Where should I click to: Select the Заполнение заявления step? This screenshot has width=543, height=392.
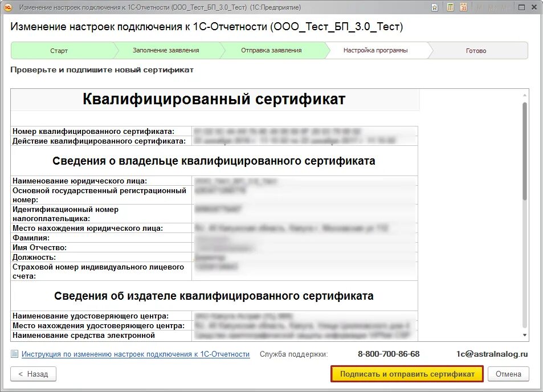tap(166, 51)
